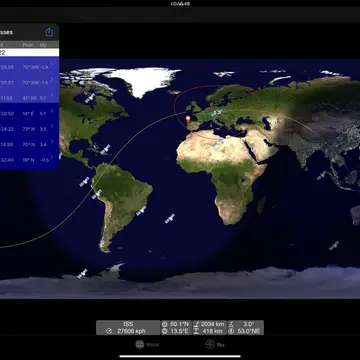The width and height of the screenshot is (360, 360).
Task: Select the satellite icon in the South Atlantic
Action: click(170, 218)
